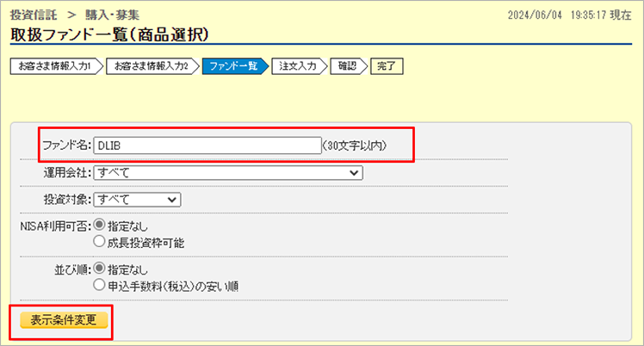
Task: Click the 取扱ファンド一覧(商品選択) heading
Action: pyautogui.click(x=109, y=35)
